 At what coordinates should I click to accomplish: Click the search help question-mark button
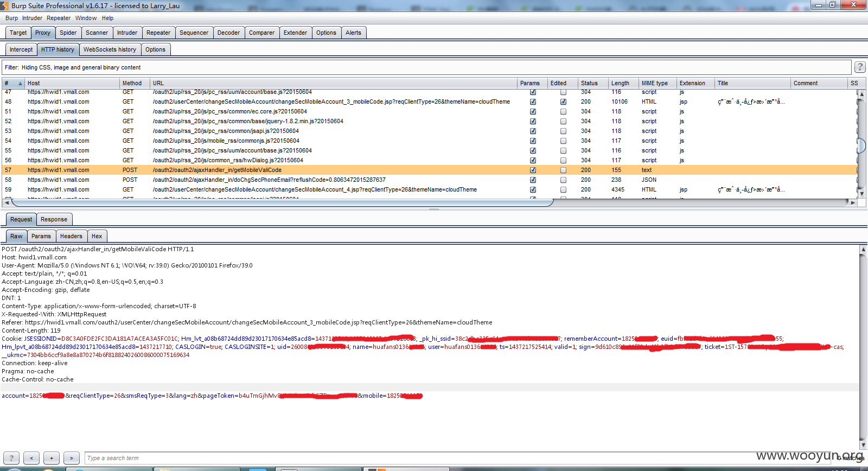(11, 458)
